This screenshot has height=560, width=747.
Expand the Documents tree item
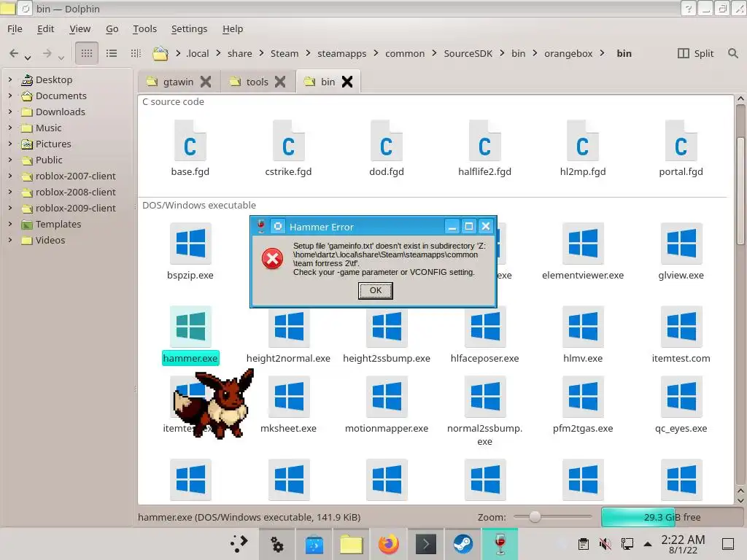(10, 96)
